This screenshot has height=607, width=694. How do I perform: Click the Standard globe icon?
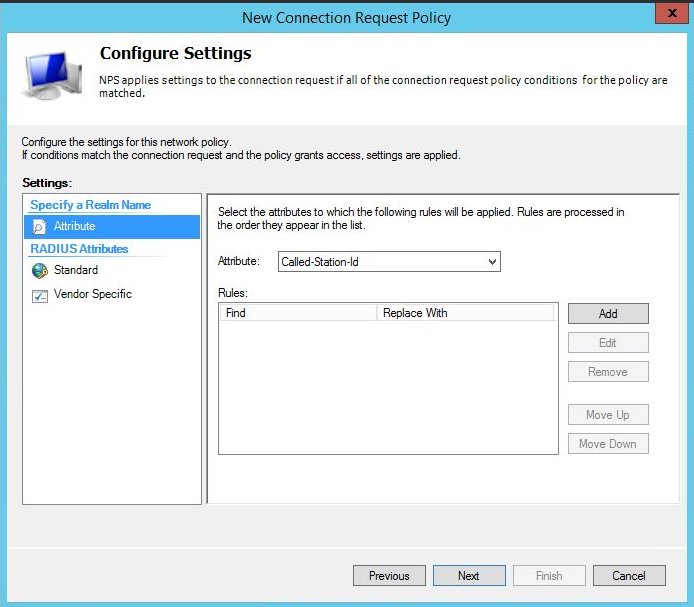39,270
